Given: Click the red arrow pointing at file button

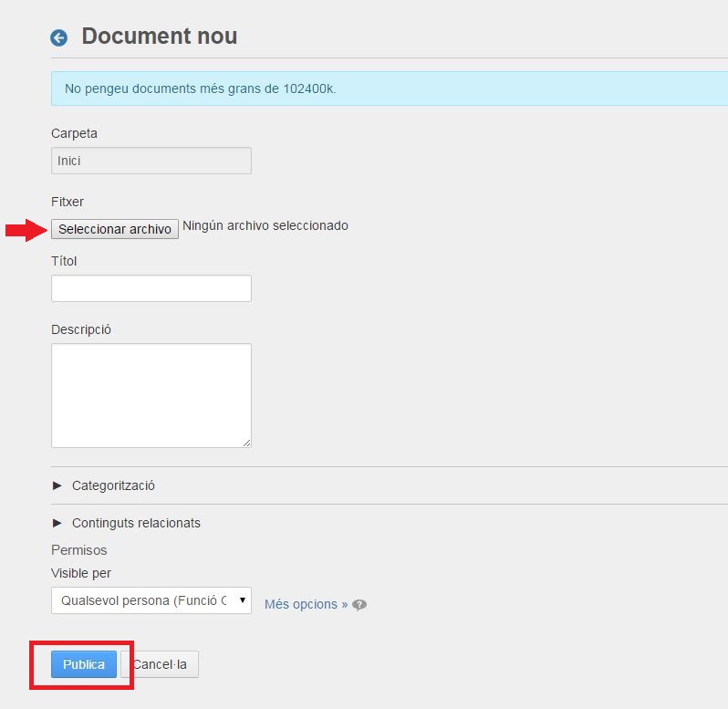Looking at the screenshot, I should coord(25,230).
